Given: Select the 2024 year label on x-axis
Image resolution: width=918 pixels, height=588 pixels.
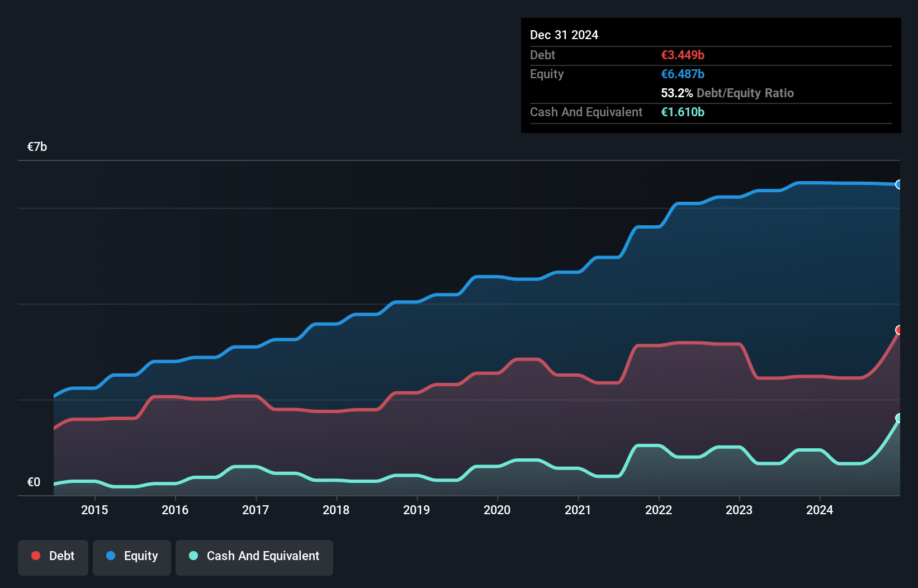Looking at the screenshot, I should pos(820,510).
